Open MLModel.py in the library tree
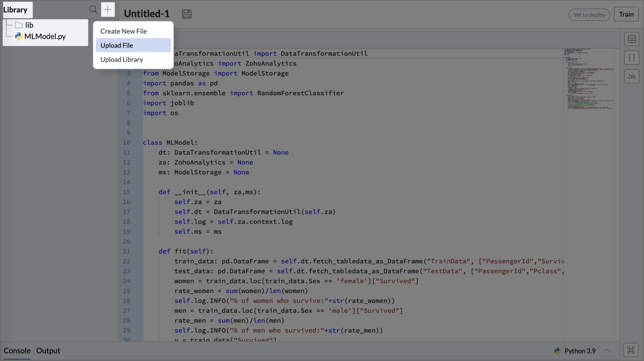Screen dimensions: 644x361 tap(45, 36)
